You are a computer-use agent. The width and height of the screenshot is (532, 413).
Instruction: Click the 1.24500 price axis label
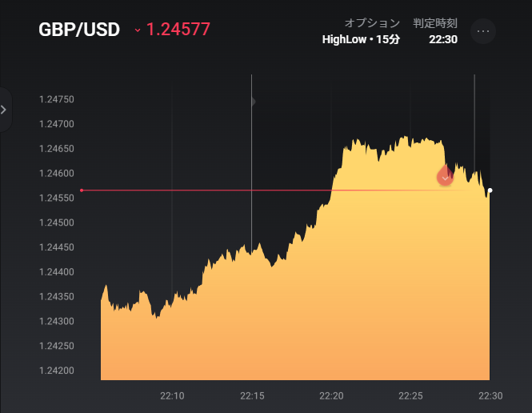coord(57,223)
